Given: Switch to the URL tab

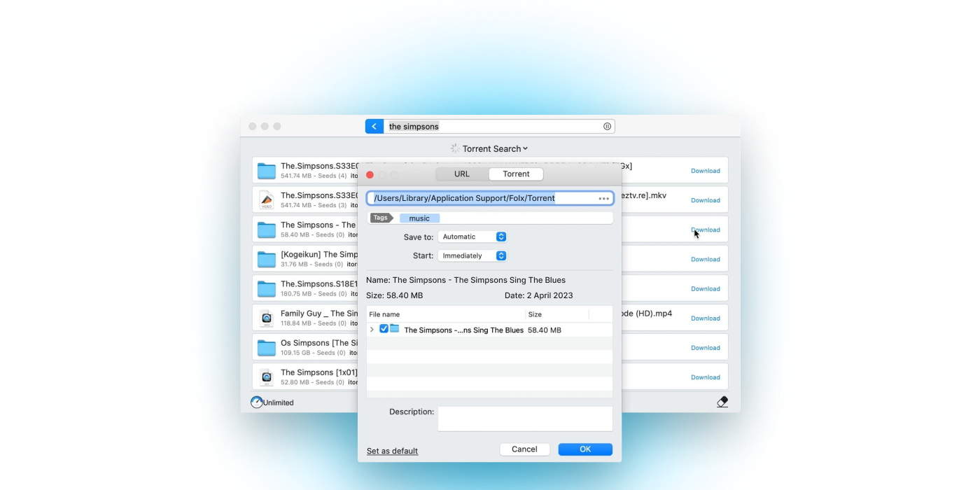Looking at the screenshot, I should pos(462,174).
